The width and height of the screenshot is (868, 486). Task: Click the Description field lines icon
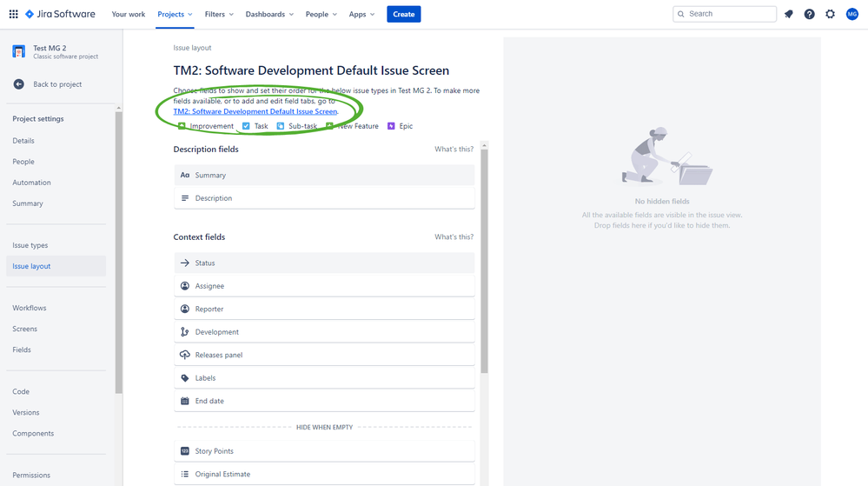click(185, 198)
